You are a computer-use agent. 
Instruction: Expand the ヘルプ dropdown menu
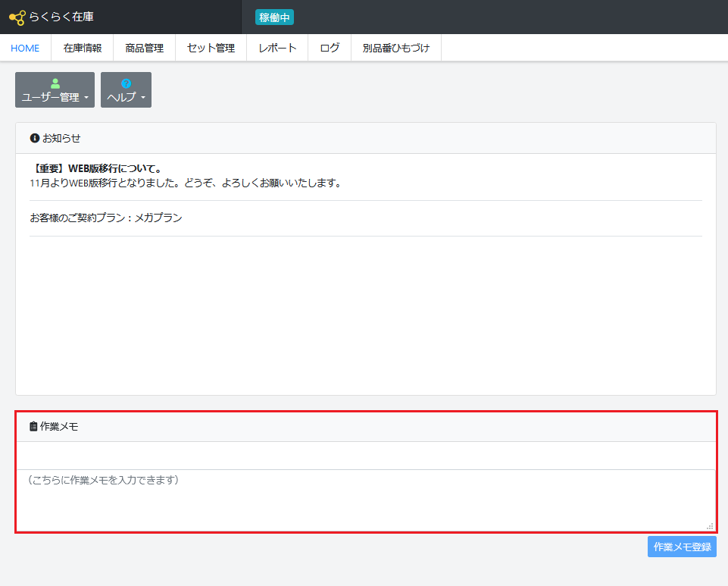pos(126,89)
